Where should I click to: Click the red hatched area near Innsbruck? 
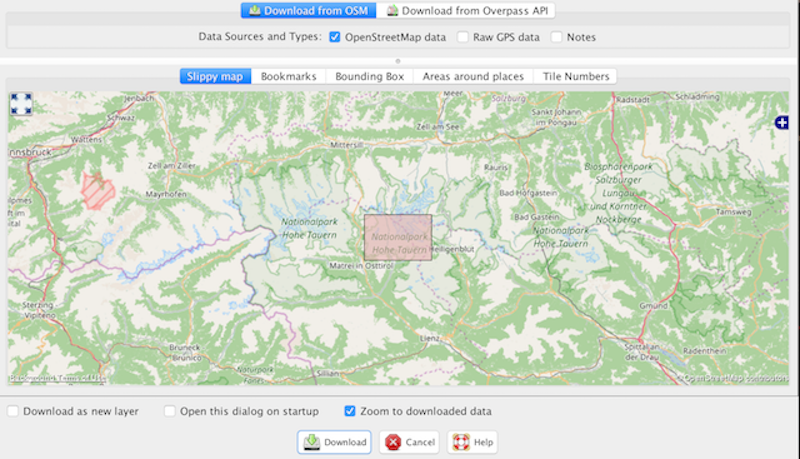[x=98, y=191]
